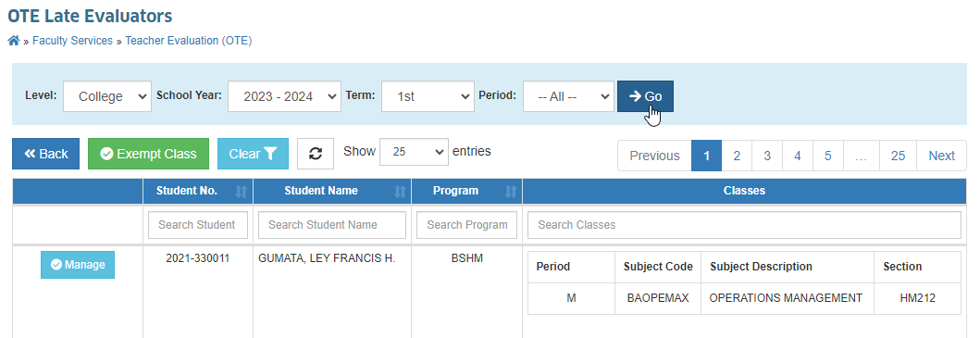Sort by Student No. column arrows
Screen dimensions: 980x338
click(x=242, y=192)
